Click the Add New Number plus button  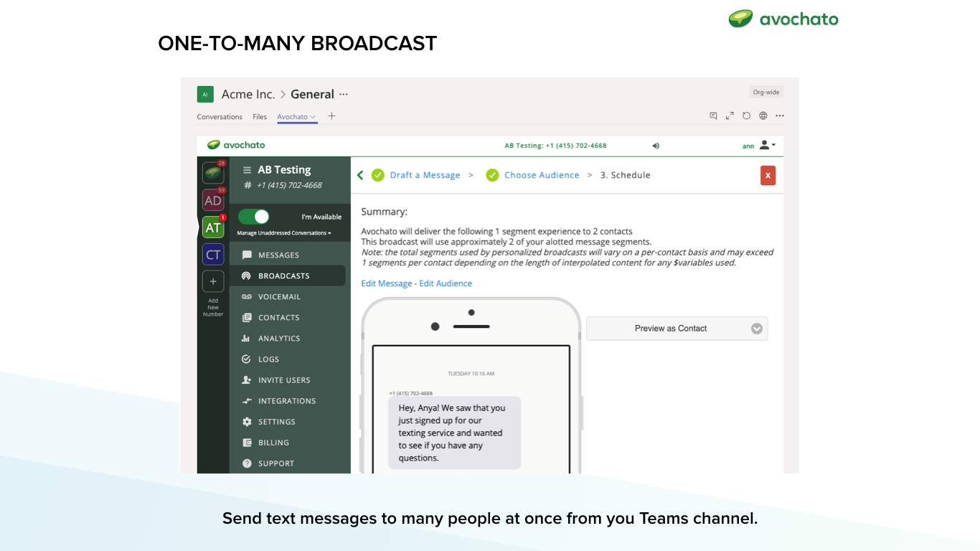pos(213,281)
